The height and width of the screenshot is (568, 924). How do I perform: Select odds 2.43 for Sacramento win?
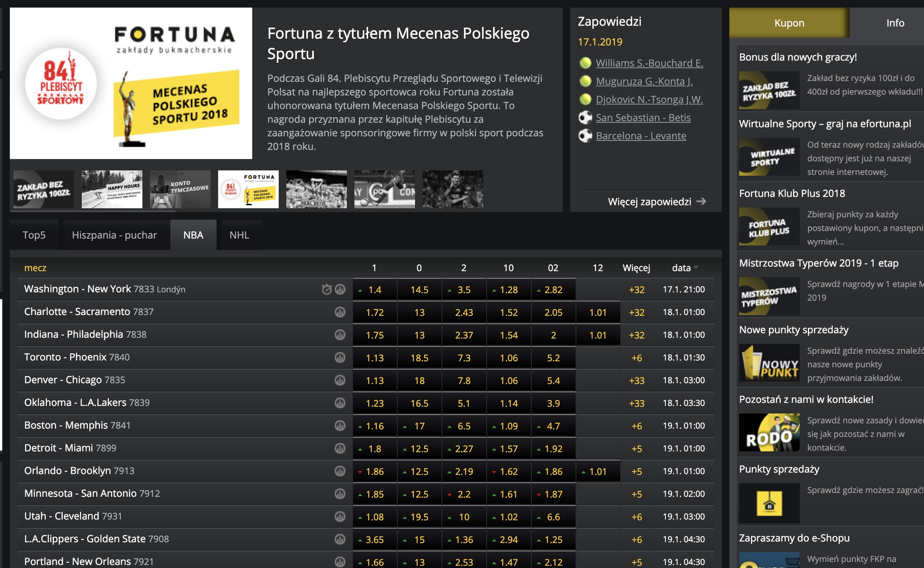coord(464,312)
